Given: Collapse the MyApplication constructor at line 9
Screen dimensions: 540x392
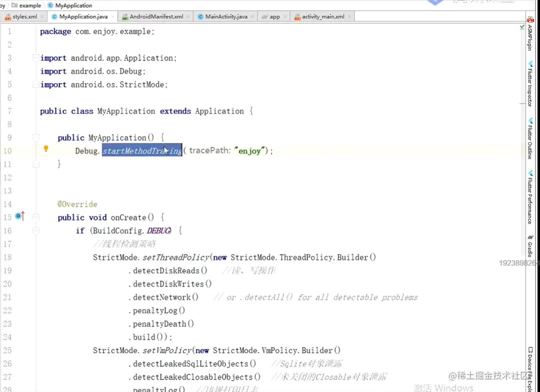Looking at the screenshot, I should click(x=36, y=137).
